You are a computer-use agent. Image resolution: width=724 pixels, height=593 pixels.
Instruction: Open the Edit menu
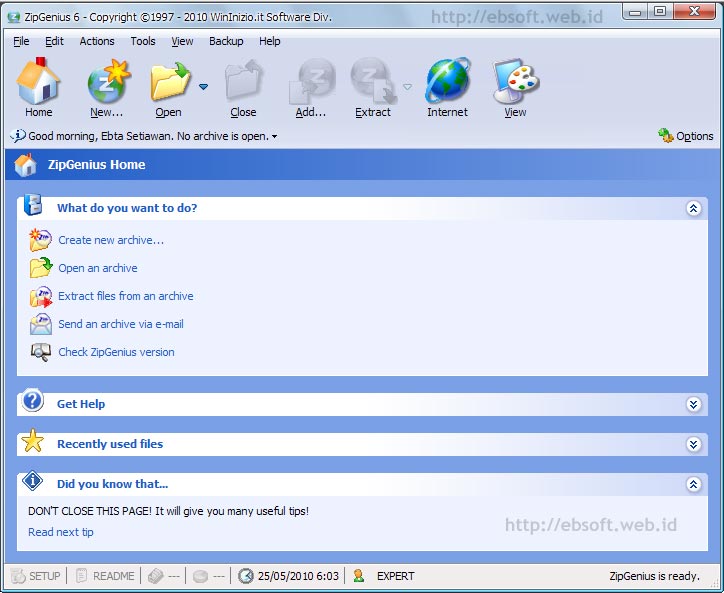tap(54, 41)
